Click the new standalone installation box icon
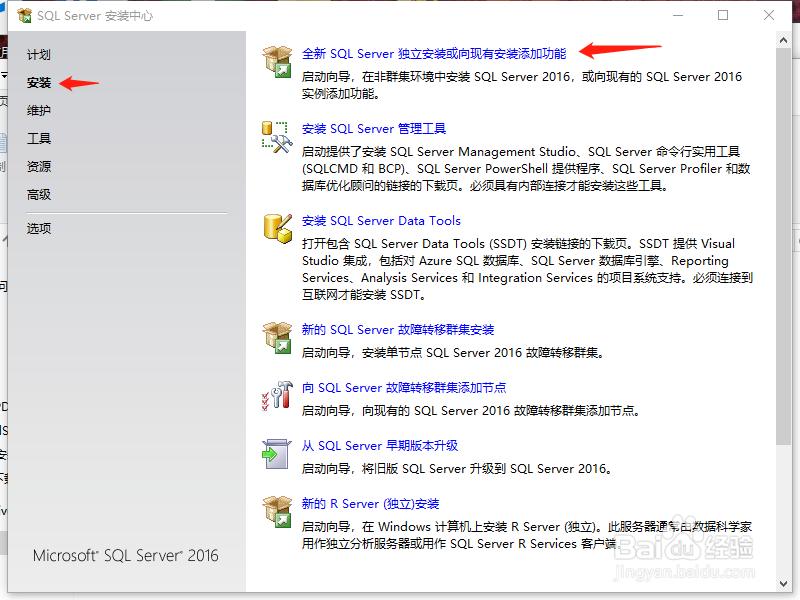The width and height of the screenshot is (800, 600). [277, 61]
